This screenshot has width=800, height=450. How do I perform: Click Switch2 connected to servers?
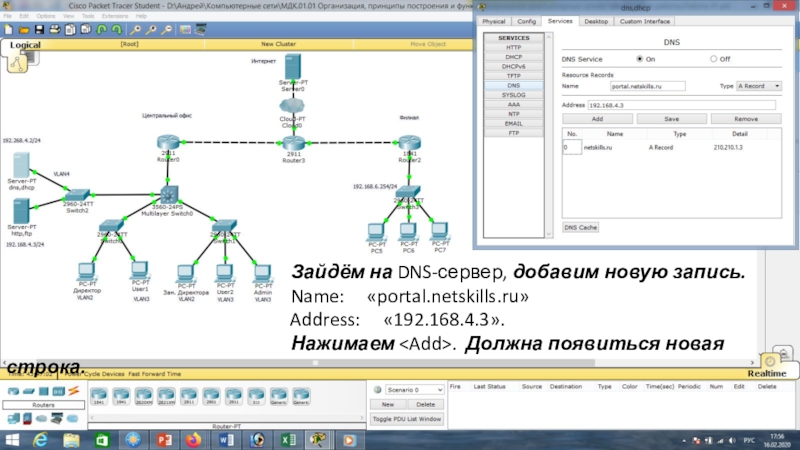[x=78, y=195]
